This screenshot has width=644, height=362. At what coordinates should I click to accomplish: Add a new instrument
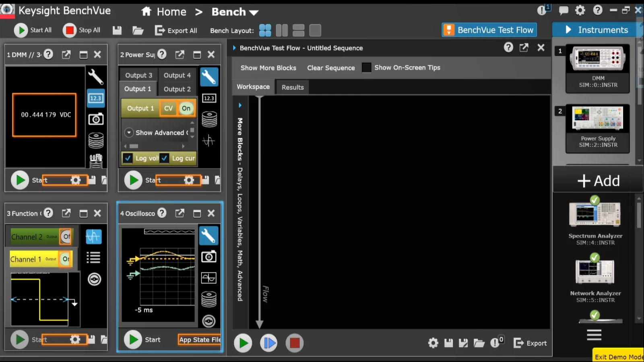click(x=599, y=181)
